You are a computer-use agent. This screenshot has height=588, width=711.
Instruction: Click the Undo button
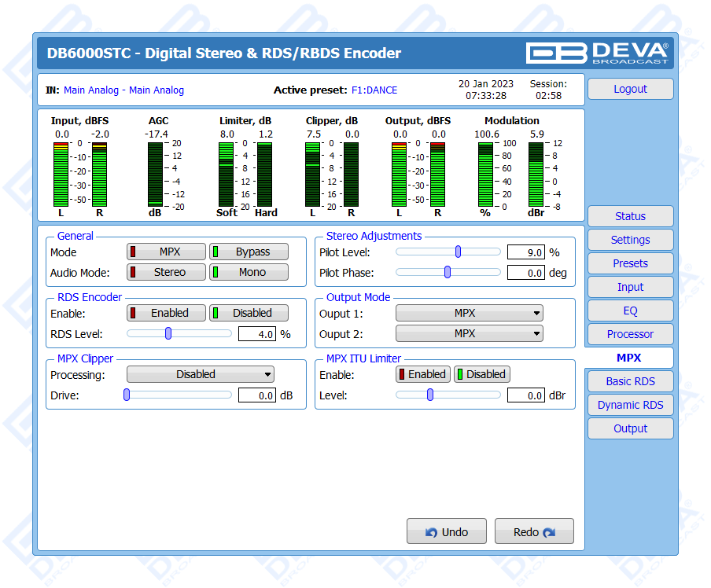[x=446, y=532]
